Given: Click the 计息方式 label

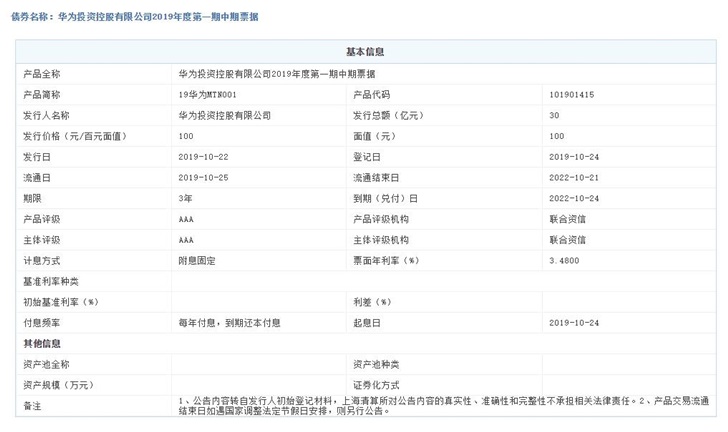Looking at the screenshot, I should (42, 261).
